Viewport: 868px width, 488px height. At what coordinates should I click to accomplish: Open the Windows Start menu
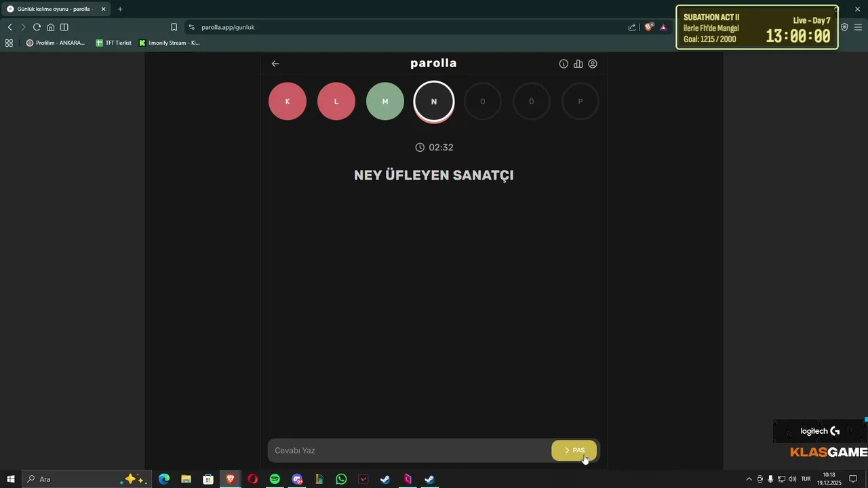(x=11, y=479)
